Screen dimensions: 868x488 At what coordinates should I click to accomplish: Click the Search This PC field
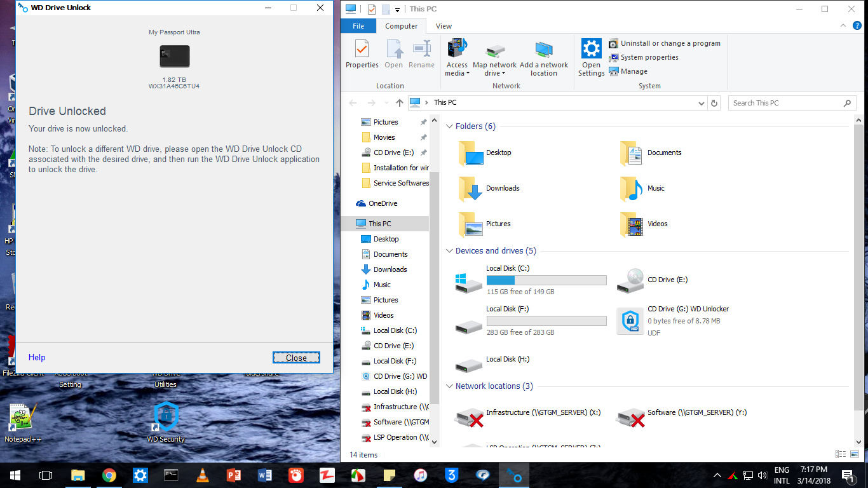click(791, 103)
